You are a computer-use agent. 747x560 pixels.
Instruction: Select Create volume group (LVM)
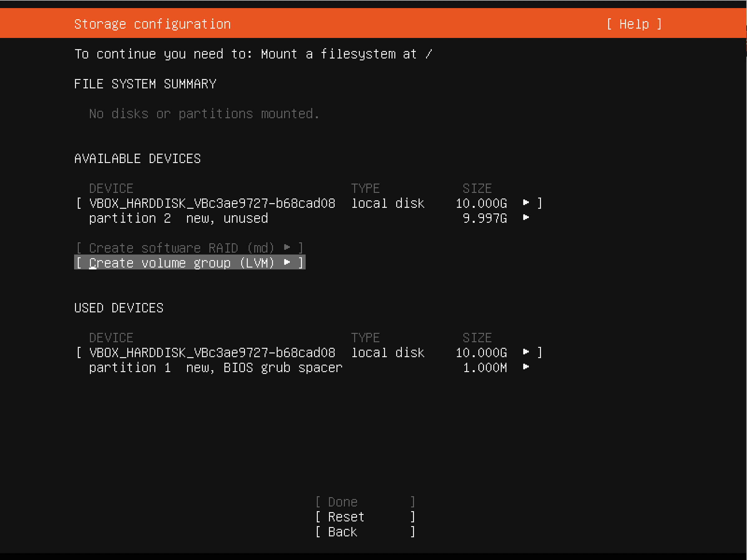tap(182, 263)
